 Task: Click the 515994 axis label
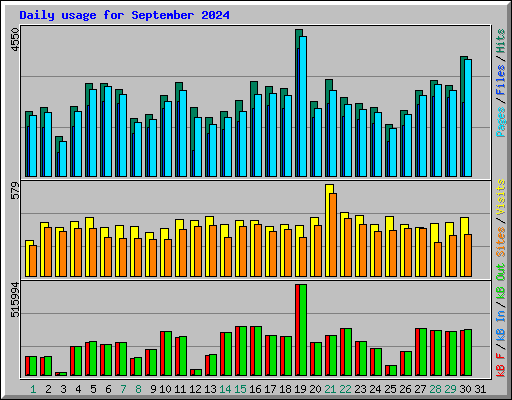[x=15, y=300]
